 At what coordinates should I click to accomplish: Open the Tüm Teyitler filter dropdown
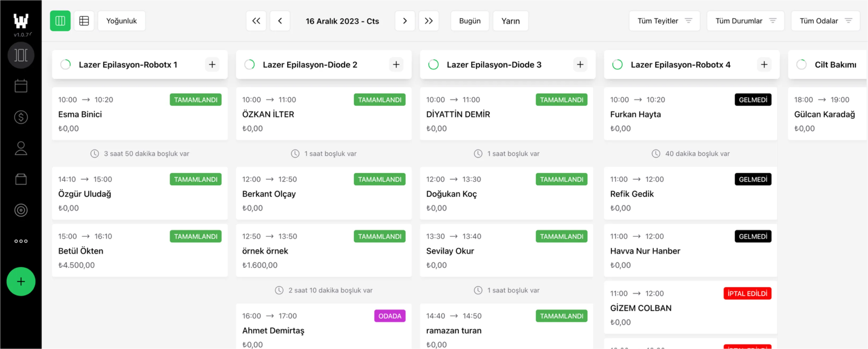click(664, 21)
